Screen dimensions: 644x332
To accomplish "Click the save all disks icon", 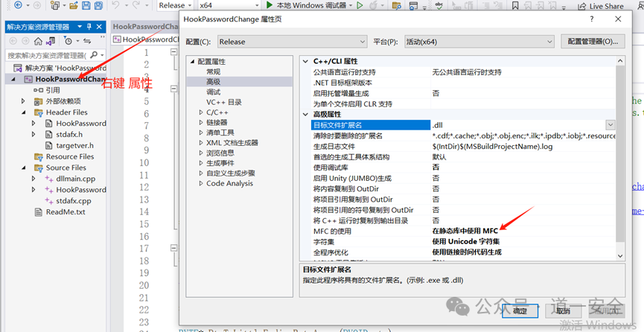I will pyautogui.click(x=98, y=5).
